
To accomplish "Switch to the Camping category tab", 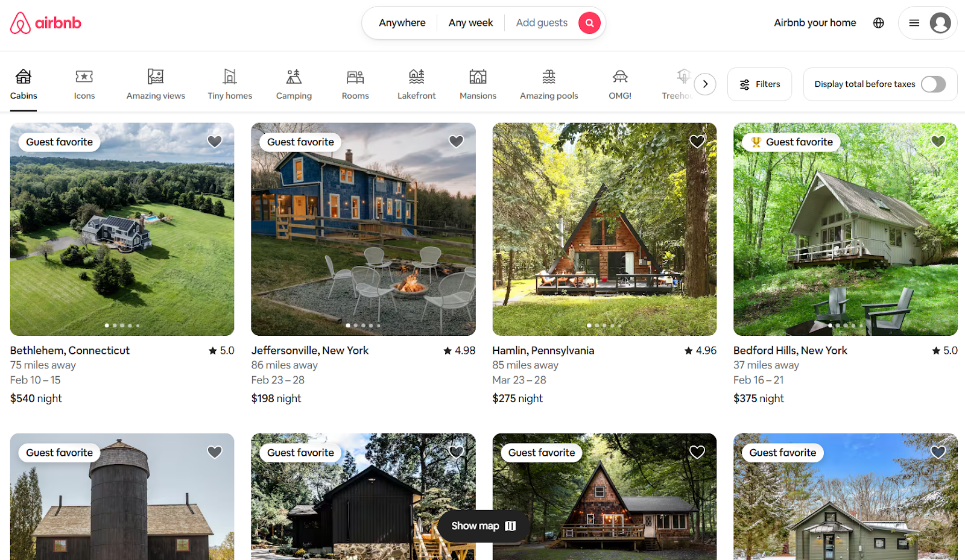I will (x=294, y=84).
